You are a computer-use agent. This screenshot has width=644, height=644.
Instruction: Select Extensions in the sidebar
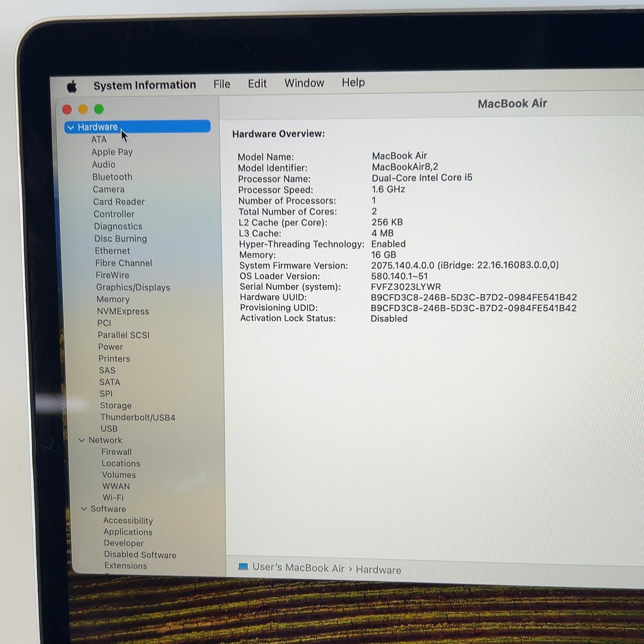[125, 566]
